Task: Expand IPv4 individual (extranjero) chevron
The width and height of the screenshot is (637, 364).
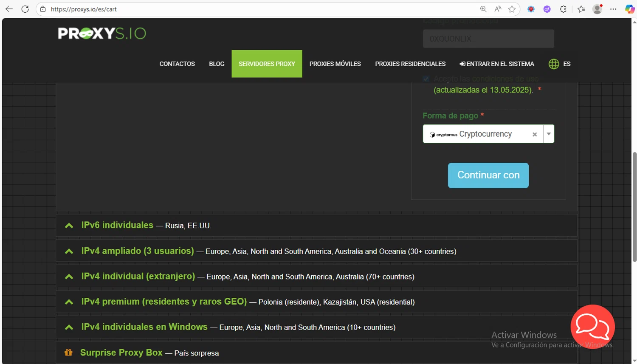Action: pyautogui.click(x=69, y=277)
